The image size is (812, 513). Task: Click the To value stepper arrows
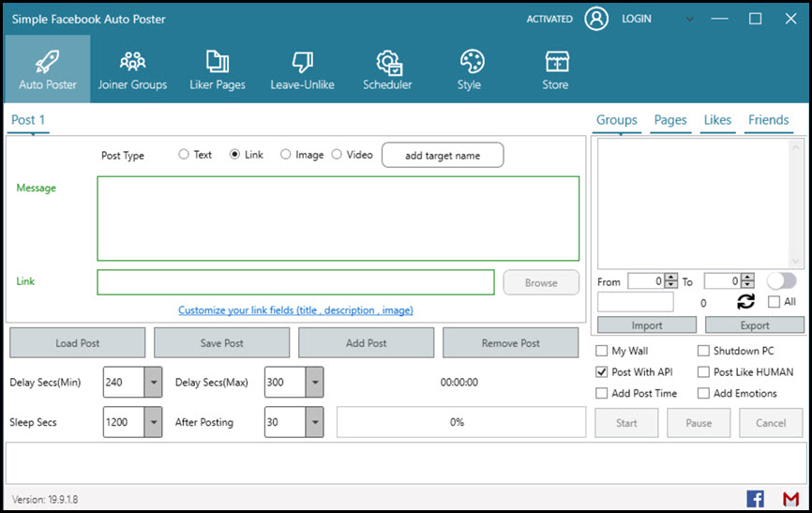pyautogui.click(x=747, y=280)
